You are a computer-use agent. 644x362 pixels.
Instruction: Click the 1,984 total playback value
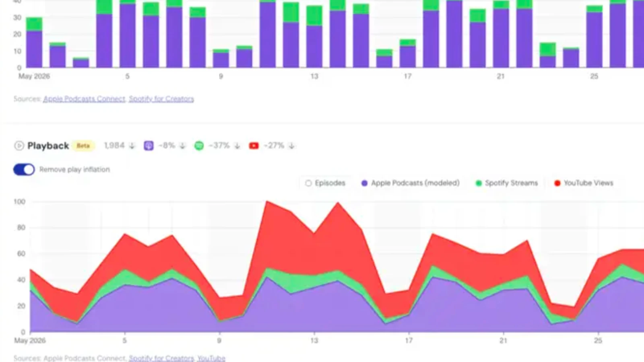(114, 146)
